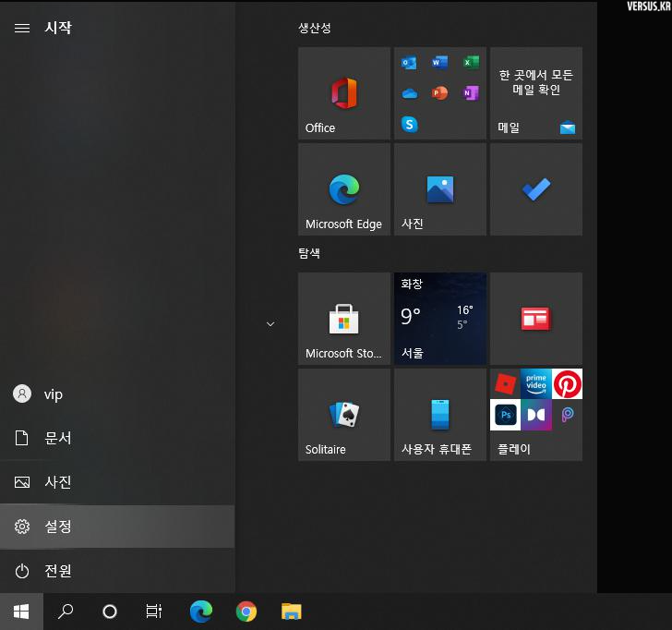Screen dimensions: 672x630
Task: Click the 탐색 group header
Action: (x=309, y=253)
